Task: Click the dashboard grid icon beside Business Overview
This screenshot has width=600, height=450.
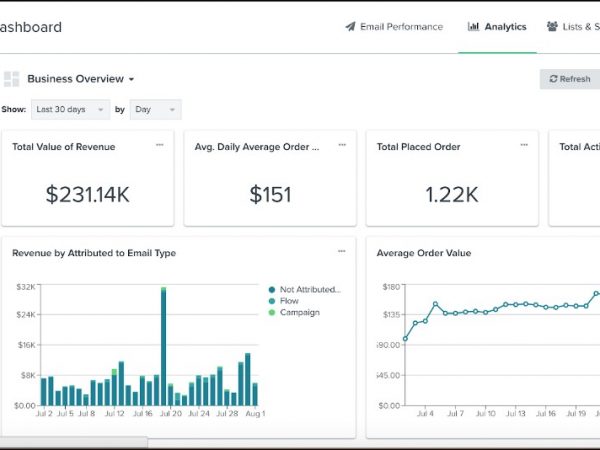Action: 11,79
